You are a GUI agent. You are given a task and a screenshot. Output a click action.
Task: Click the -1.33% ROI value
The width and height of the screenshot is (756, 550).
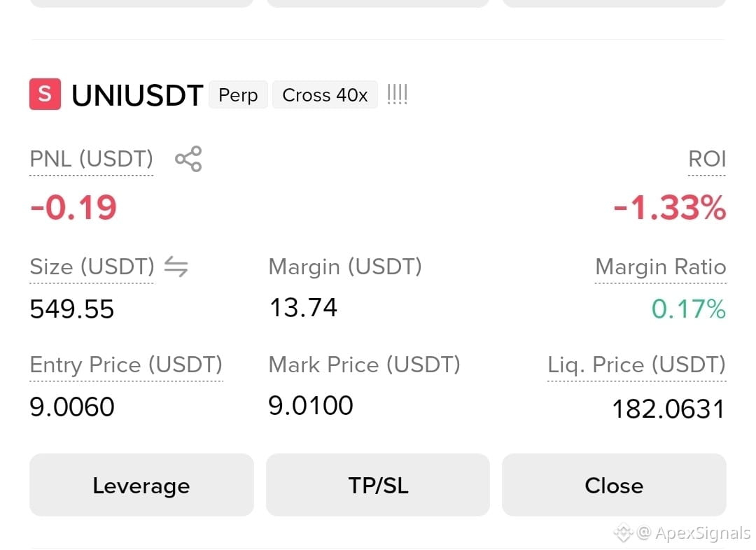pos(670,208)
